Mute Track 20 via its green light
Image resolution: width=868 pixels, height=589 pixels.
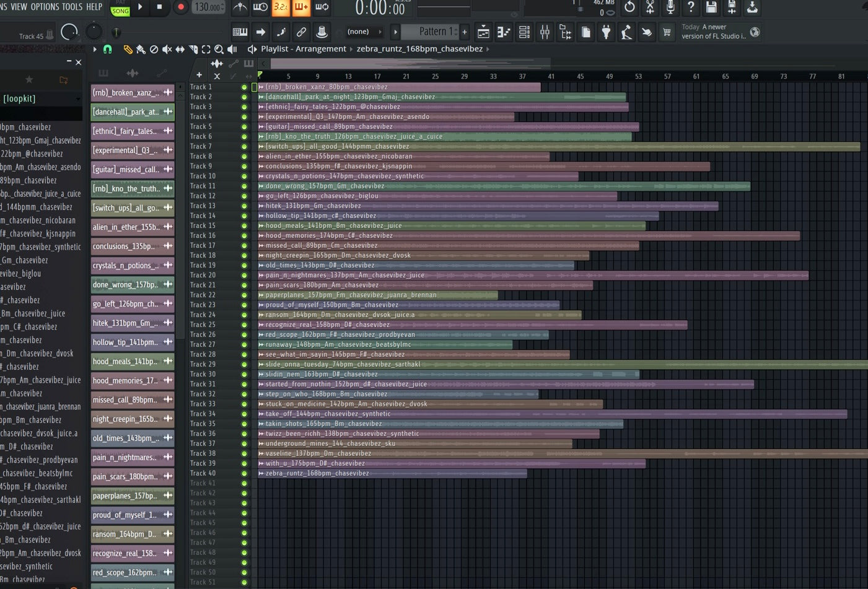(x=244, y=276)
